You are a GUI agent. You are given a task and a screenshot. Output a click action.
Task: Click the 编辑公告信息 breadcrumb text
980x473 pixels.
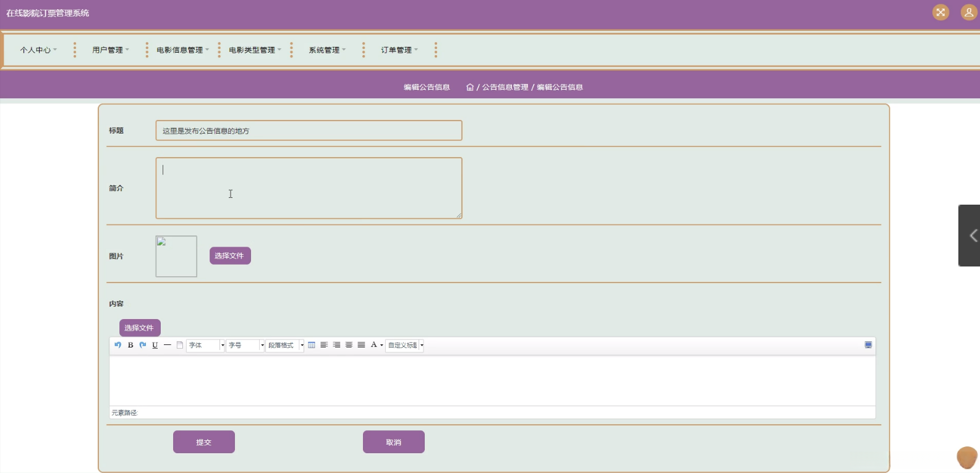[560, 87]
